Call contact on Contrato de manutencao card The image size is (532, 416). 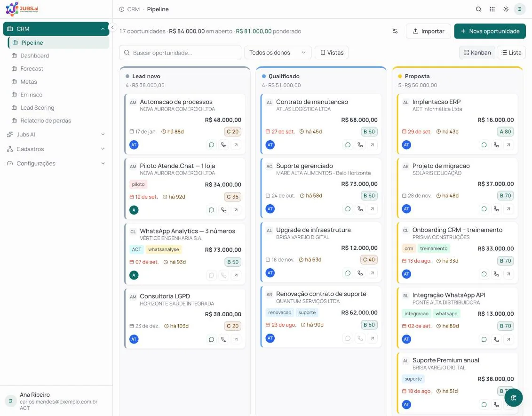pyautogui.click(x=360, y=145)
